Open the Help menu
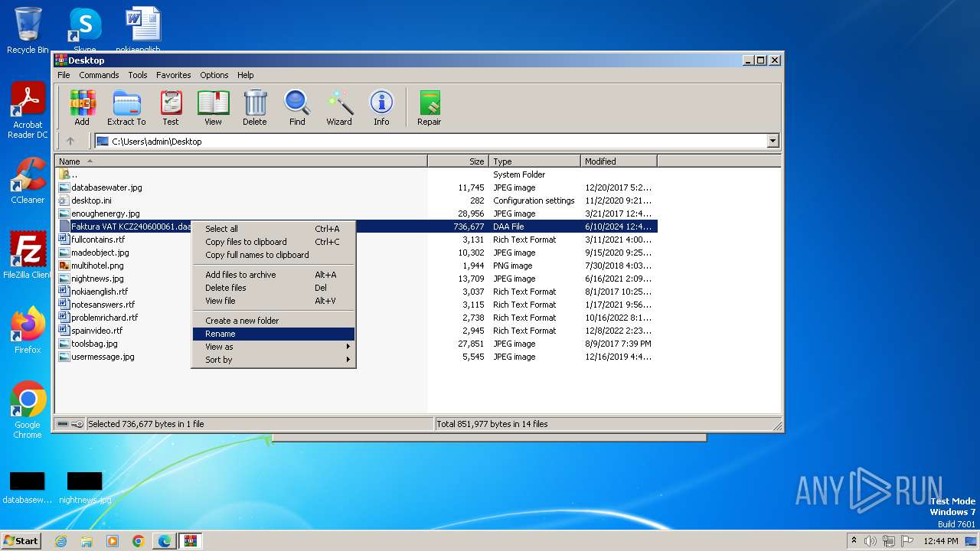980x551 pixels. (245, 75)
